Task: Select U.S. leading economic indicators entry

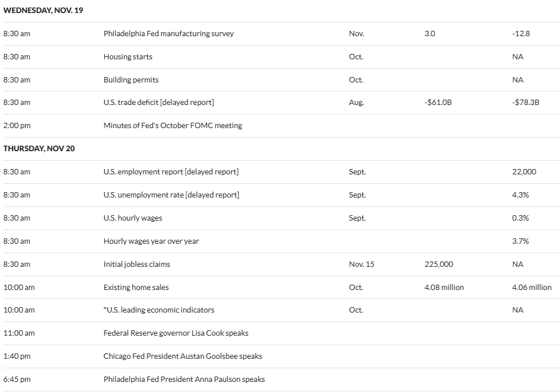Action: pyautogui.click(x=159, y=310)
